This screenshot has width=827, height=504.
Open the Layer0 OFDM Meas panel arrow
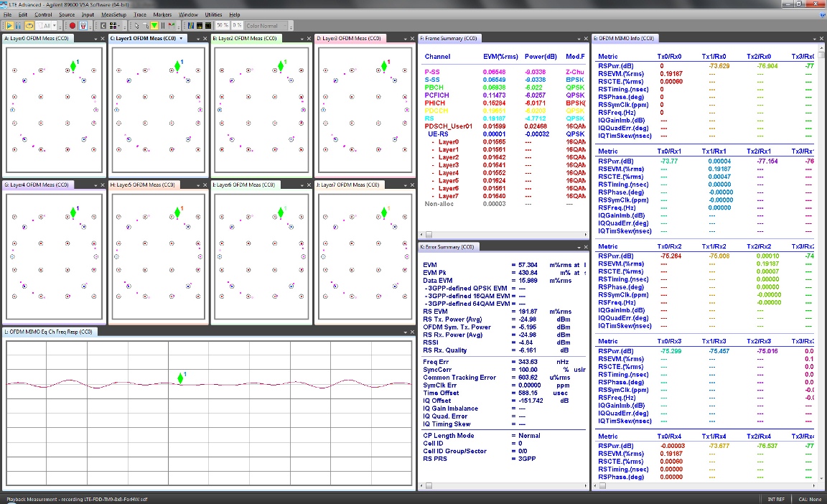(94, 38)
